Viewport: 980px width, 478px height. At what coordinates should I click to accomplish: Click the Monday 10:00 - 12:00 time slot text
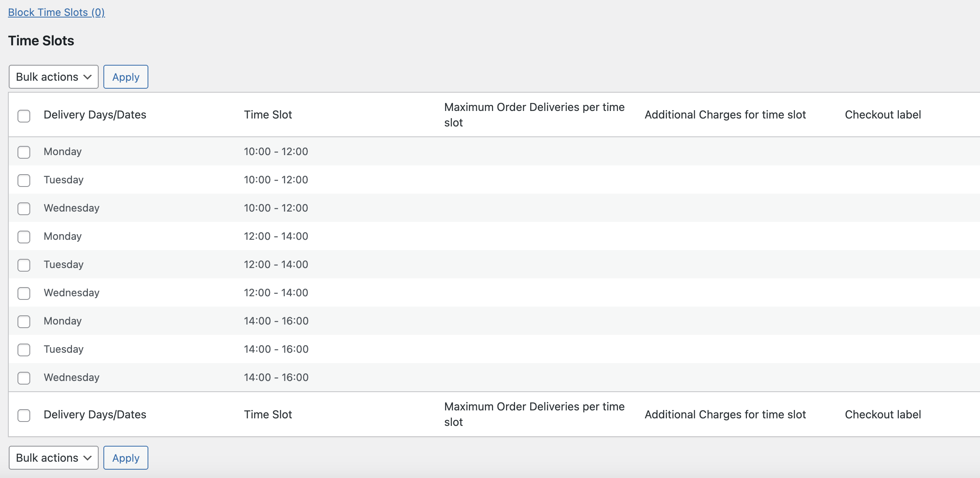276,152
